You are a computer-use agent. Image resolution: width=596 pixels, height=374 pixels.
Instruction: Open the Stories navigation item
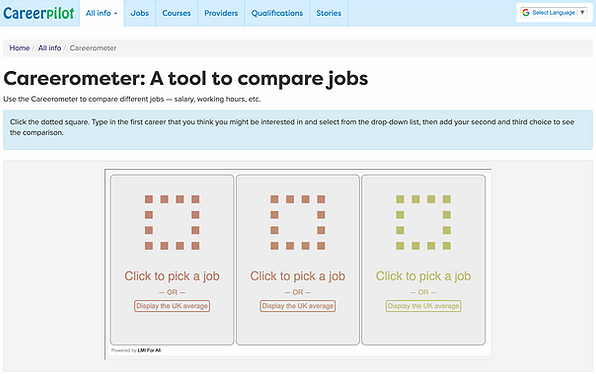(x=329, y=13)
